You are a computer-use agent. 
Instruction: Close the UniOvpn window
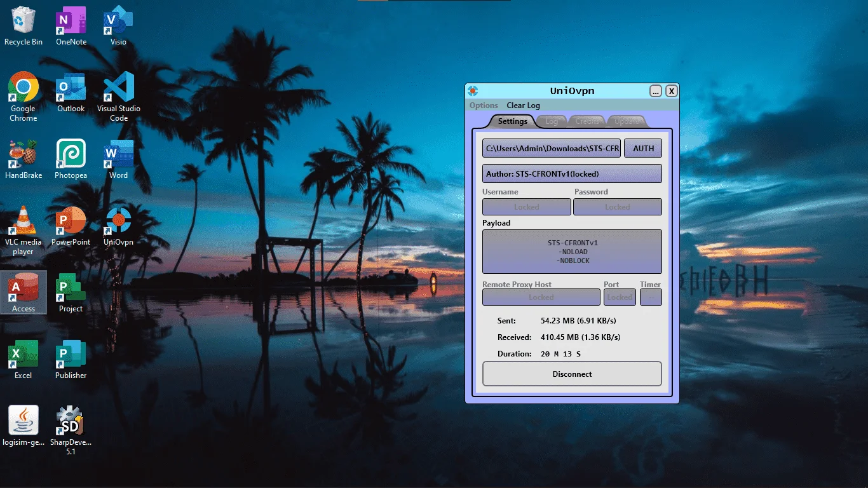[x=672, y=91]
